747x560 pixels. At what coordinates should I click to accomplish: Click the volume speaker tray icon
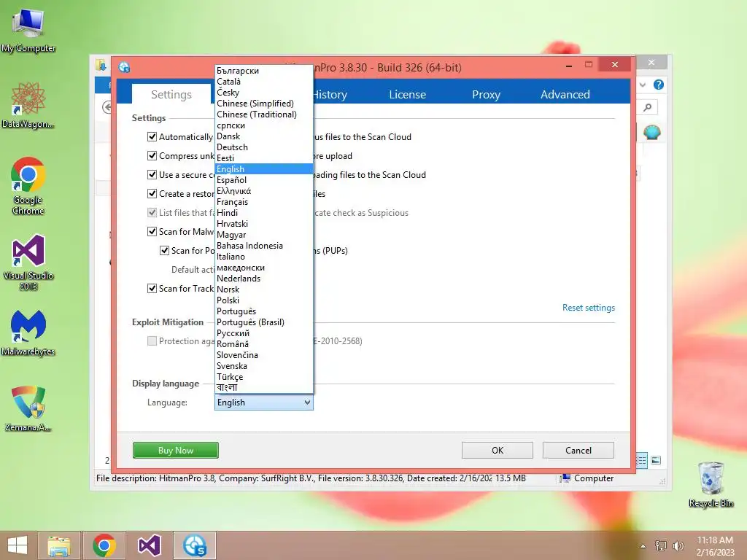point(678,545)
